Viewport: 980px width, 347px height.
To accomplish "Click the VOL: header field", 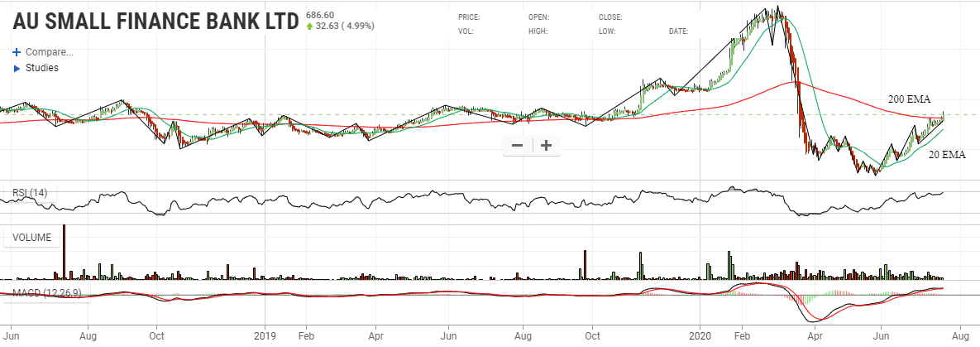I will 466,31.
